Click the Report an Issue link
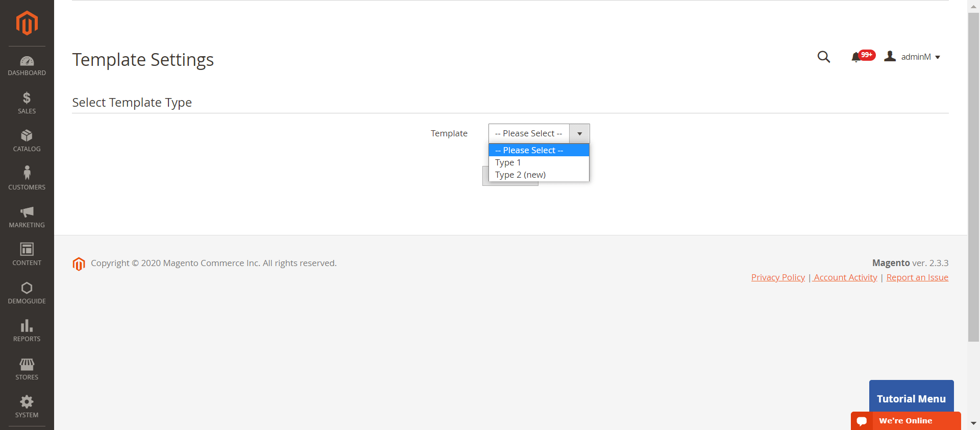 [917, 277]
